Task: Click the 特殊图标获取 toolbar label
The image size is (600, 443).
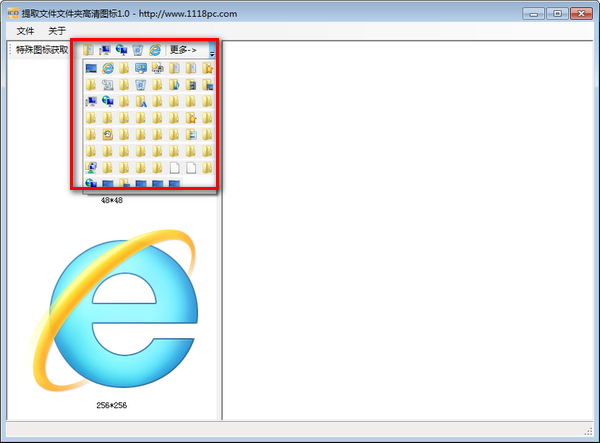Action: pos(43,50)
